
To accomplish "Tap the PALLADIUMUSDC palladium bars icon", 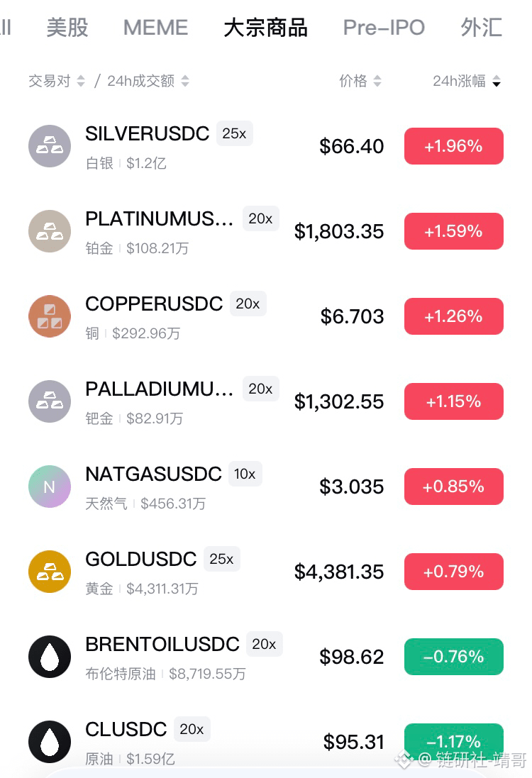I will click(50, 401).
